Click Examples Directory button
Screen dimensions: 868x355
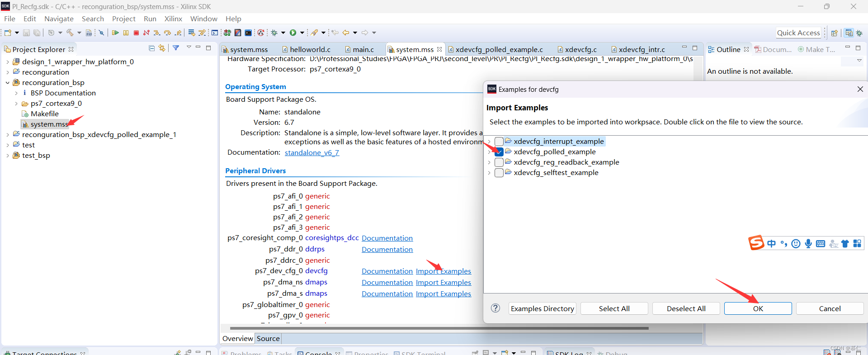point(542,308)
